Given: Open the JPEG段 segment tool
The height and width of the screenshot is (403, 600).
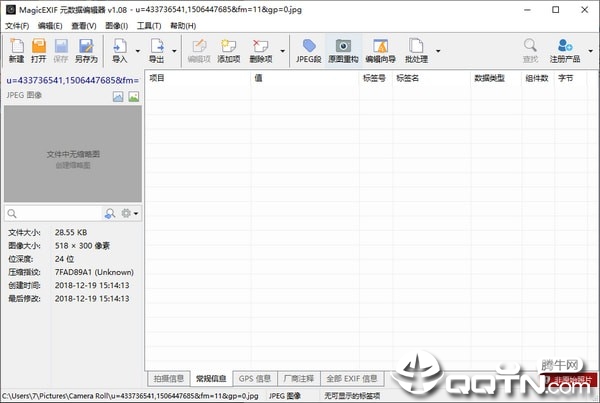Looking at the screenshot, I should tap(308, 51).
